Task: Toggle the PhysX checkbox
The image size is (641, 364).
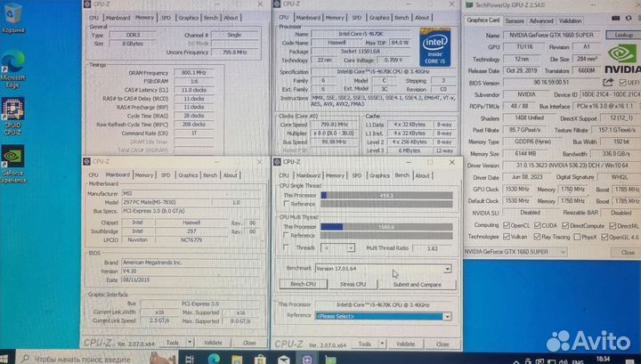Action: point(577,237)
